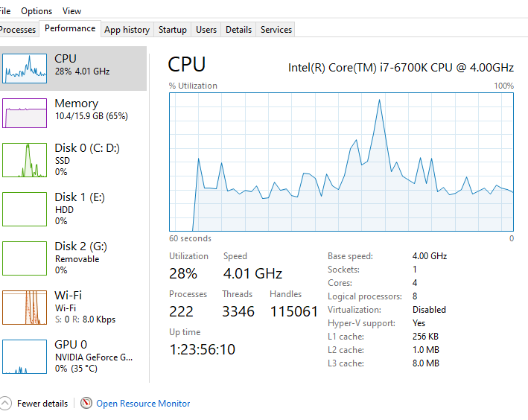Select the Wi-Fi network graph thumbnail
Viewport: 528px width, 420px height.
click(x=25, y=308)
